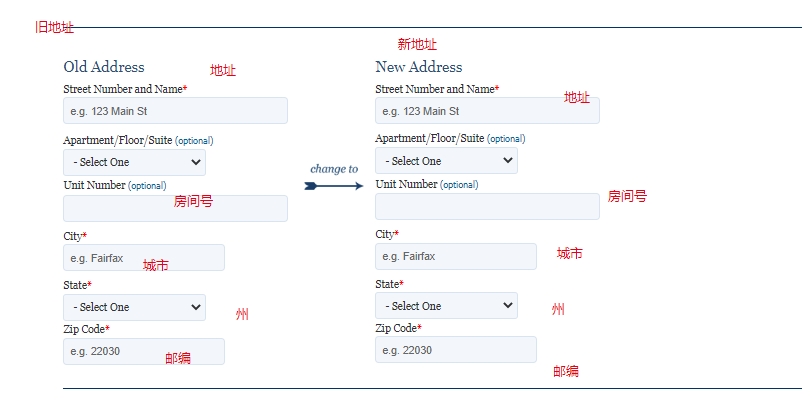Select New Address City input box
802x408 pixels.
(x=456, y=256)
